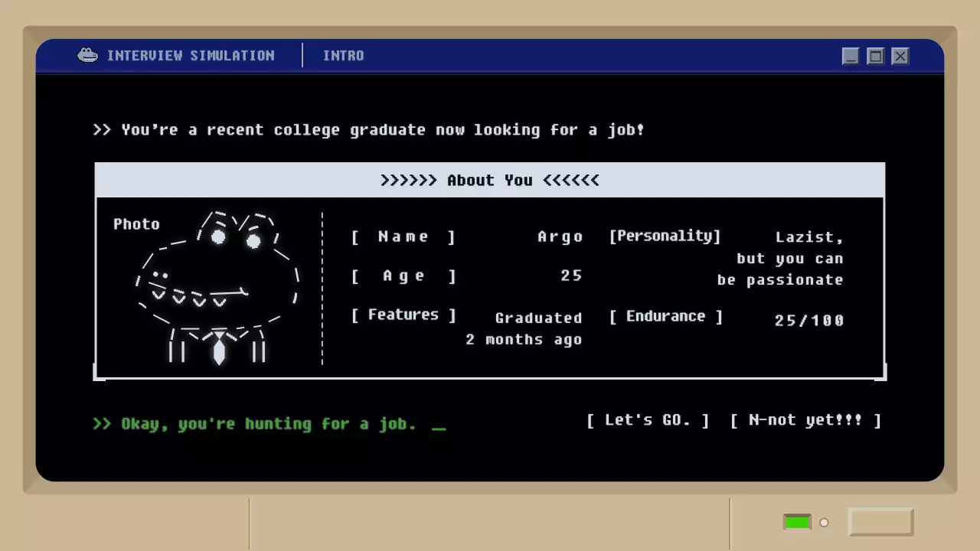Image resolution: width=980 pixels, height=551 pixels.
Task: Click the frog icon in the title bar
Action: [x=88, y=55]
